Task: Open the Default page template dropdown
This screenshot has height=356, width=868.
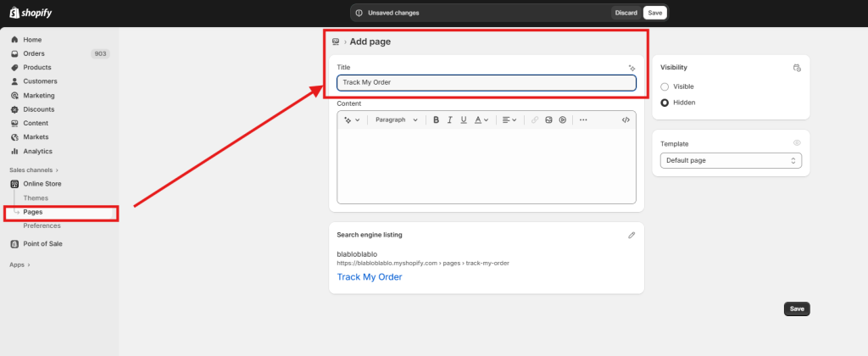Action: (731, 160)
